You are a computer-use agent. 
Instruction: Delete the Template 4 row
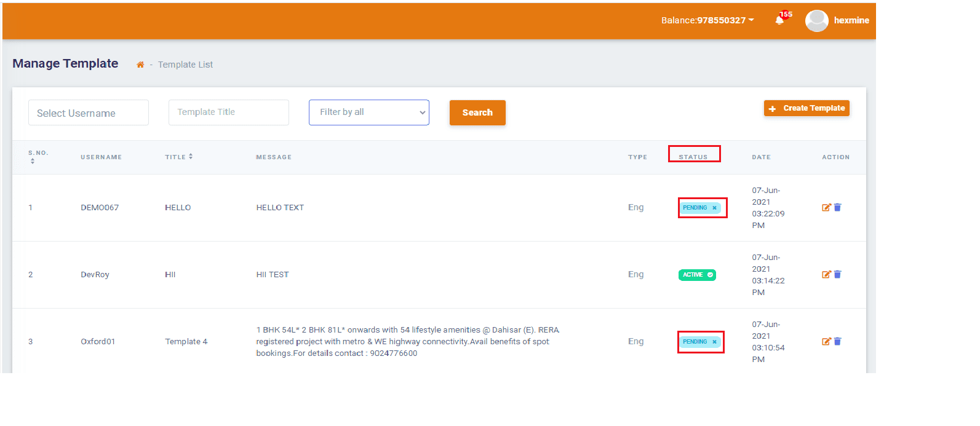[837, 342]
